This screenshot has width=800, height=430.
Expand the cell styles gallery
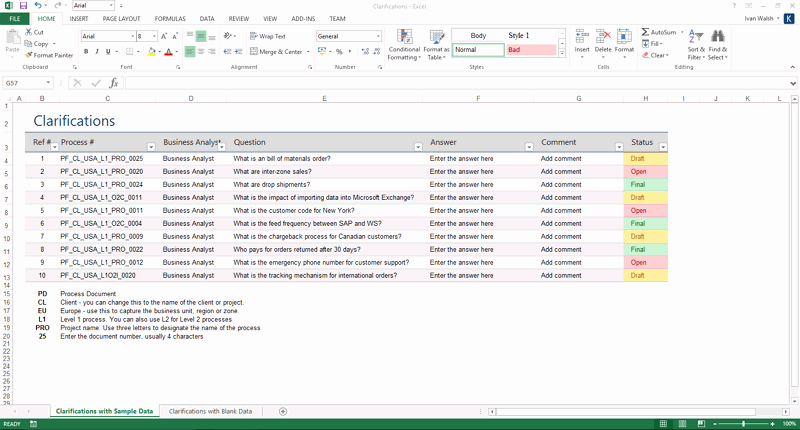[x=562, y=53]
